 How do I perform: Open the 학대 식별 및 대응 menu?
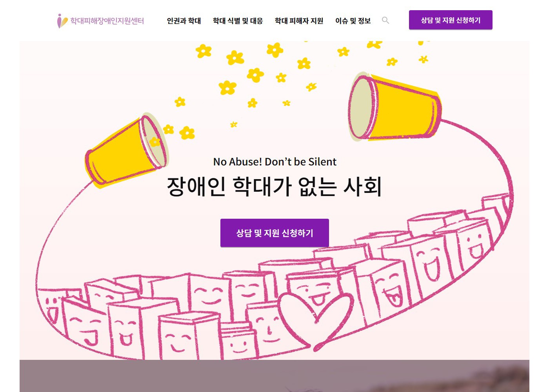click(238, 21)
